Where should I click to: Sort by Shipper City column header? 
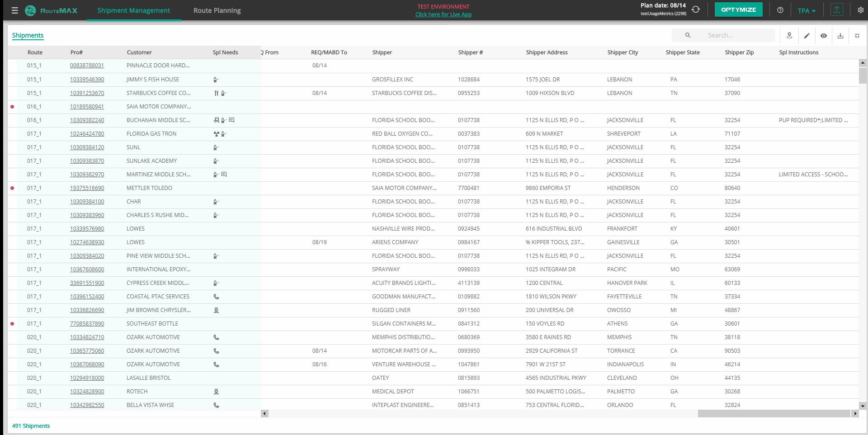click(x=623, y=52)
